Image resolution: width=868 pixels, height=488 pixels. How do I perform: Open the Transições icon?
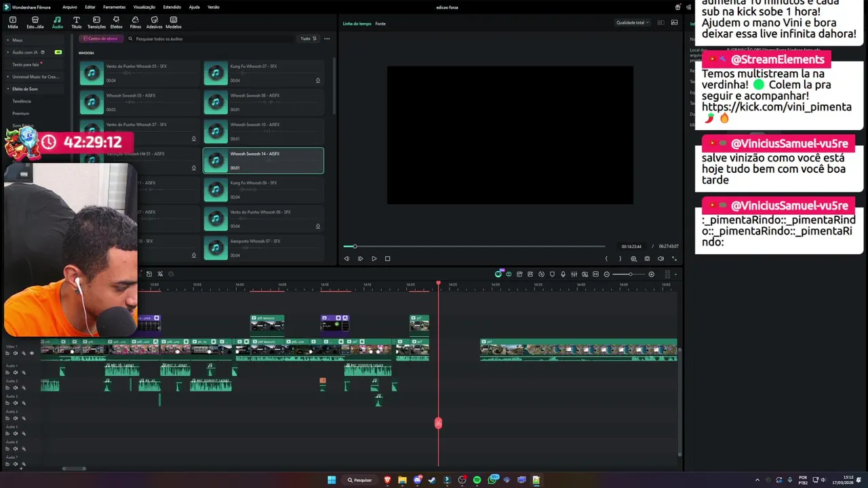point(96,22)
